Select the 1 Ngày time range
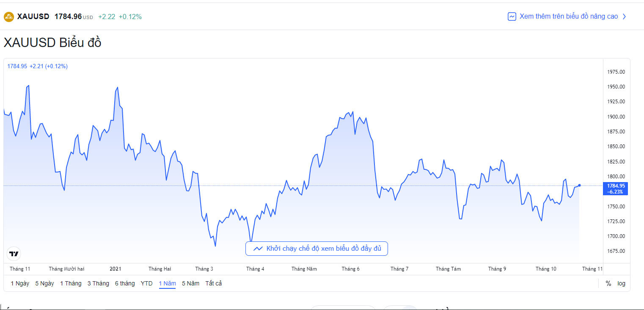Screen dimensions: 644x310 click(20, 283)
